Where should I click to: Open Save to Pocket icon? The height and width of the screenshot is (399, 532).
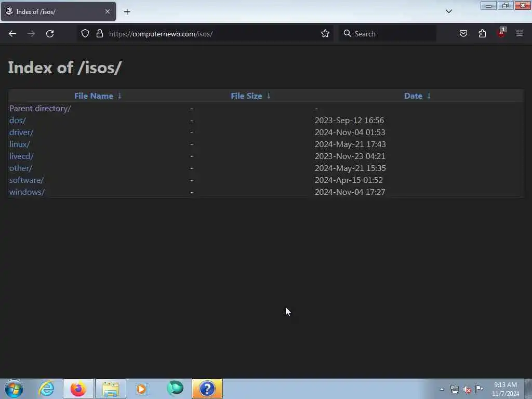(x=463, y=34)
